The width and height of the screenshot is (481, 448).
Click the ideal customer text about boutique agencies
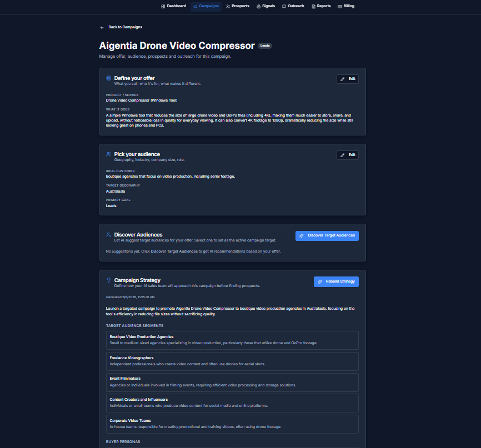[171, 177]
